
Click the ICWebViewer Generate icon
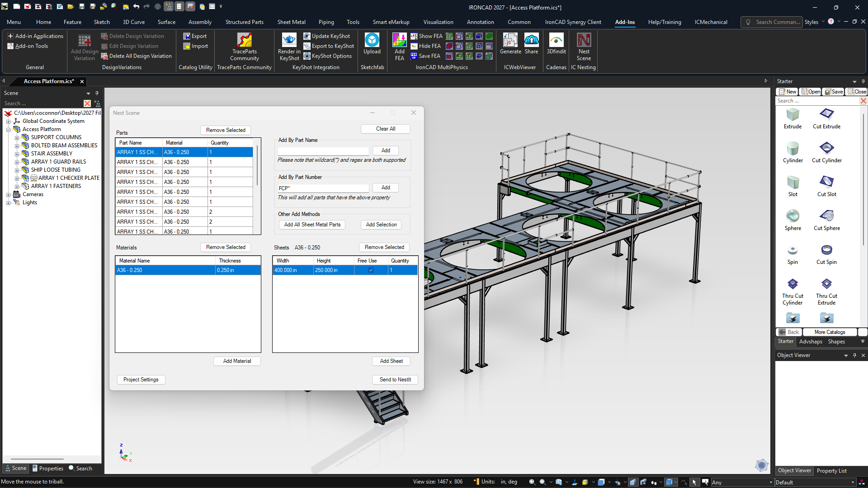point(510,44)
